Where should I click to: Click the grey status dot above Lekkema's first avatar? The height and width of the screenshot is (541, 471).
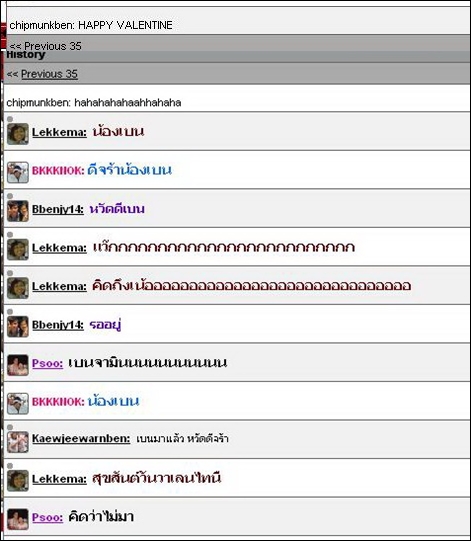click(10, 119)
